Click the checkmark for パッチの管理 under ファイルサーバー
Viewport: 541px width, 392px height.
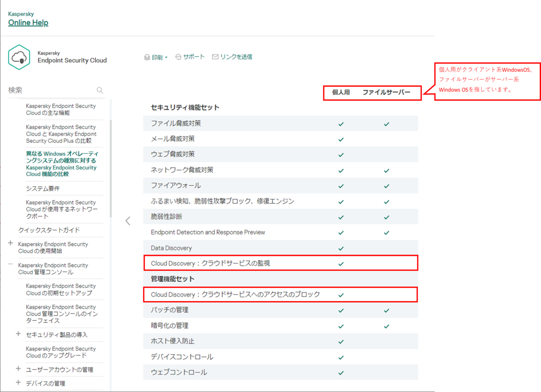click(x=386, y=310)
